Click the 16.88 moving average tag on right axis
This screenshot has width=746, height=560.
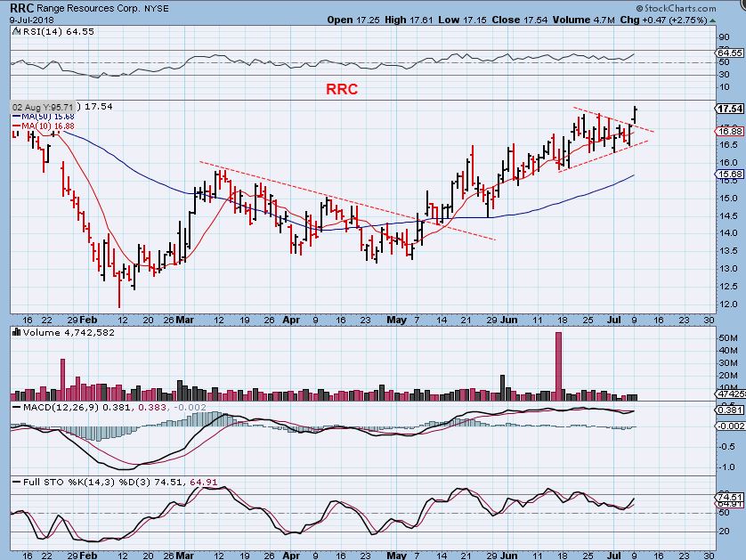729,131
